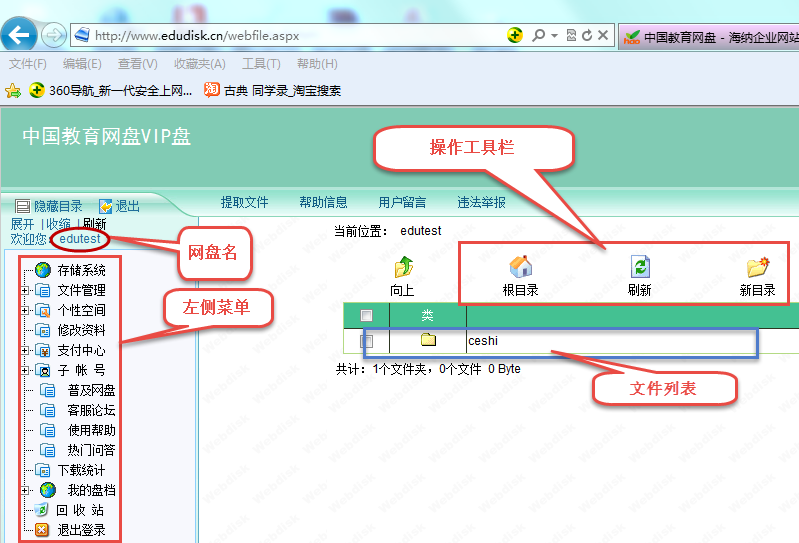This screenshot has height=543, width=799.
Task: Click the 类 column header
Action: click(428, 315)
